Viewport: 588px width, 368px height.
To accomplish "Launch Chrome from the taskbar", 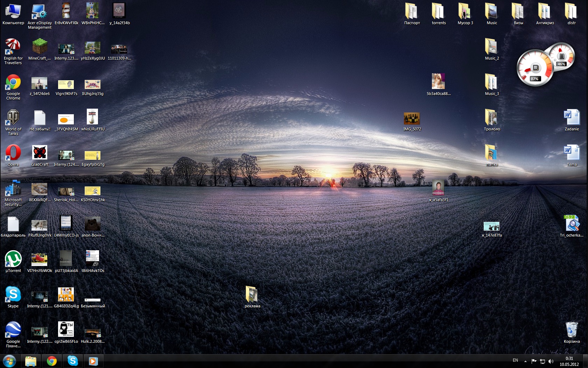I will tap(52, 361).
